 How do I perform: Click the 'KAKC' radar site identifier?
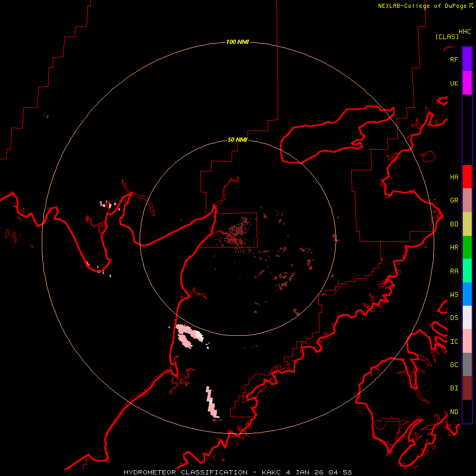coord(272,472)
